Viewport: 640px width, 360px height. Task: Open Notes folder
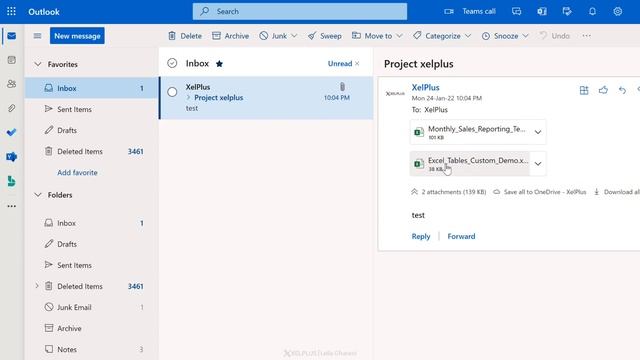click(92, 349)
